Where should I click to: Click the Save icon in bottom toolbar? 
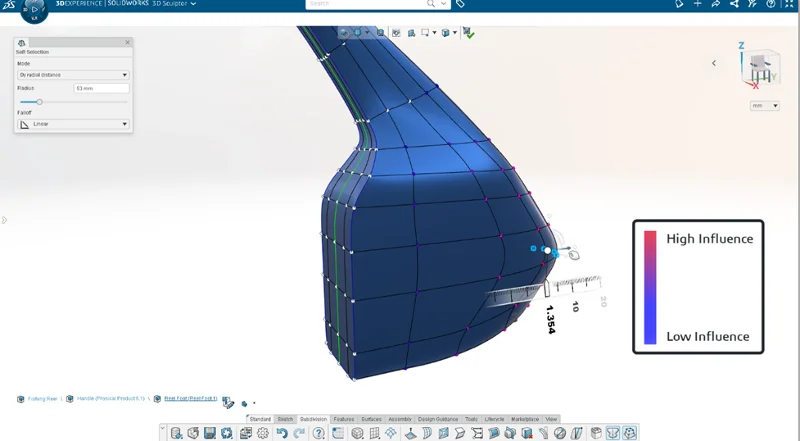pos(210,433)
